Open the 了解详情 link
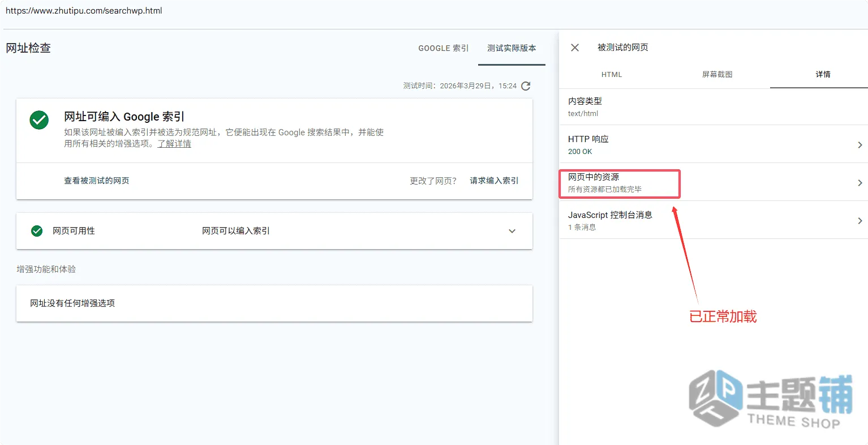868x445 pixels. coord(174,144)
